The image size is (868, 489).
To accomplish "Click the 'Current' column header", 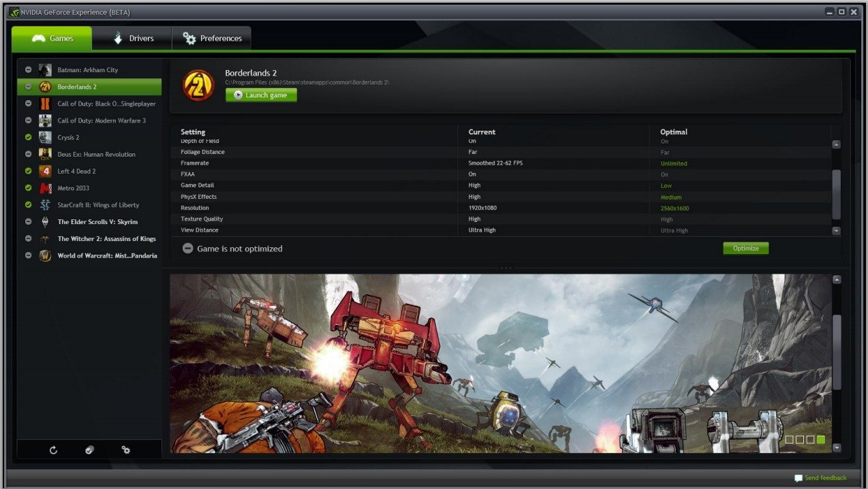I will click(482, 132).
